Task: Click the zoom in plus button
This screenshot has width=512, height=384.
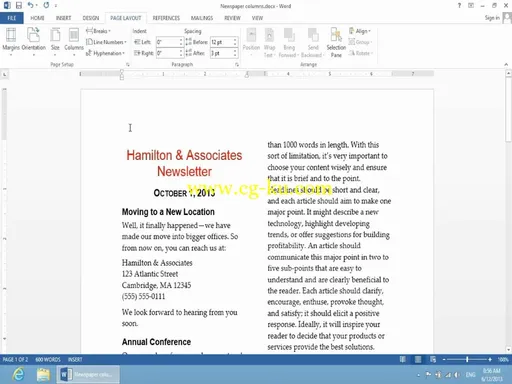Action: point(490,359)
